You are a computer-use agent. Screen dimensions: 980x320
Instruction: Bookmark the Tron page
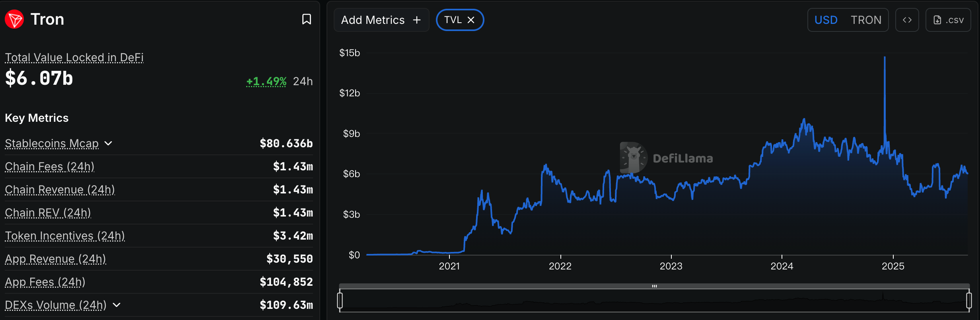(x=307, y=19)
